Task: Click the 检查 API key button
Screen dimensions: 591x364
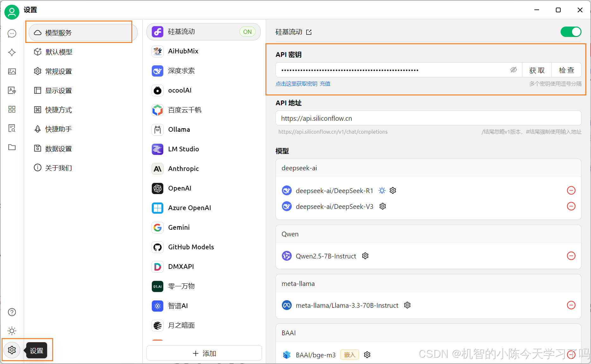Action: (566, 70)
